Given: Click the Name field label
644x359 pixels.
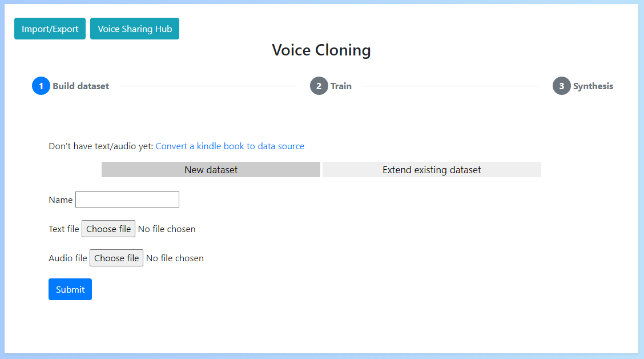Looking at the screenshot, I should 61,200.
